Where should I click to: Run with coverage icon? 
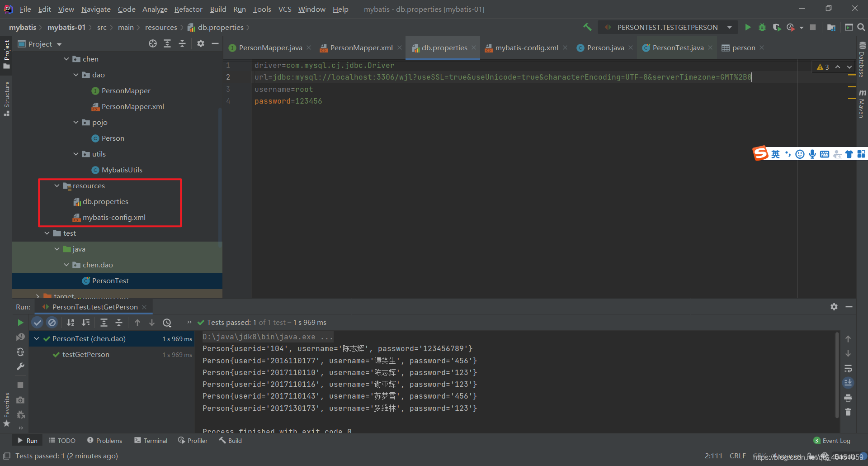point(777,27)
